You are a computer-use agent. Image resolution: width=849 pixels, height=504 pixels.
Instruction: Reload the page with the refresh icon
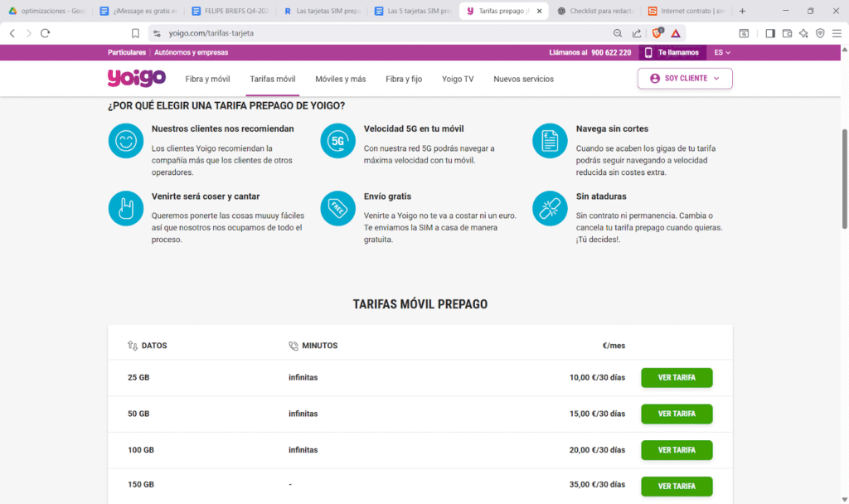coord(46,33)
